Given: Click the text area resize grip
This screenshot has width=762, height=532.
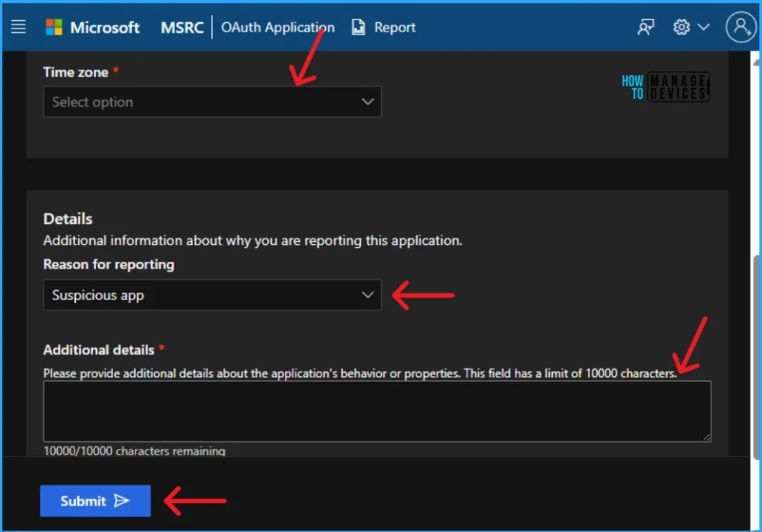Looking at the screenshot, I should pyautogui.click(x=707, y=437).
